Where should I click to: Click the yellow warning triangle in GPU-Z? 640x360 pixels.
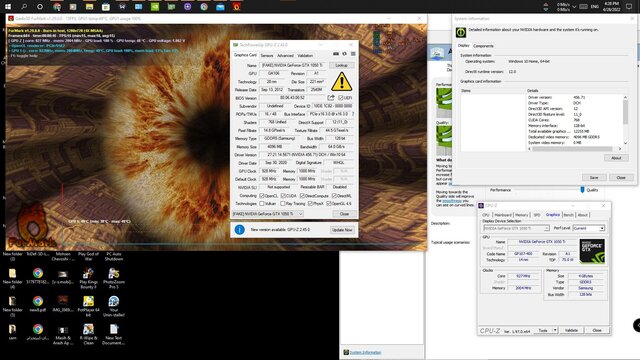[342, 82]
